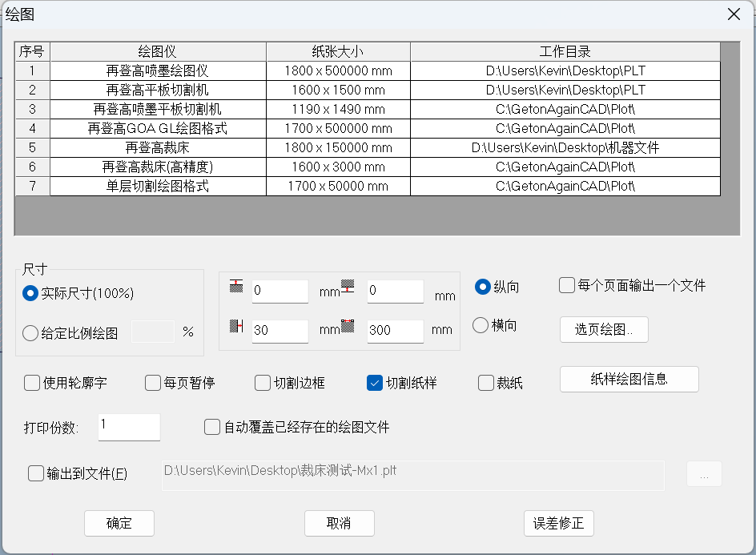Click the 取消 button
Screen dimensions: 756x555
[x=339, y=523]
